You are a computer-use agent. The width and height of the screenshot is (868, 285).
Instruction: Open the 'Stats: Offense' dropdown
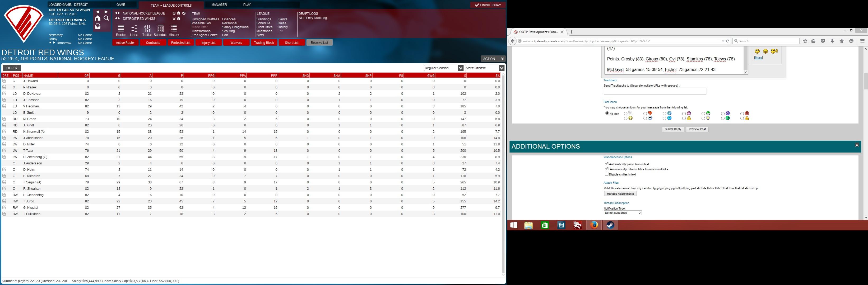pos(485,68)
